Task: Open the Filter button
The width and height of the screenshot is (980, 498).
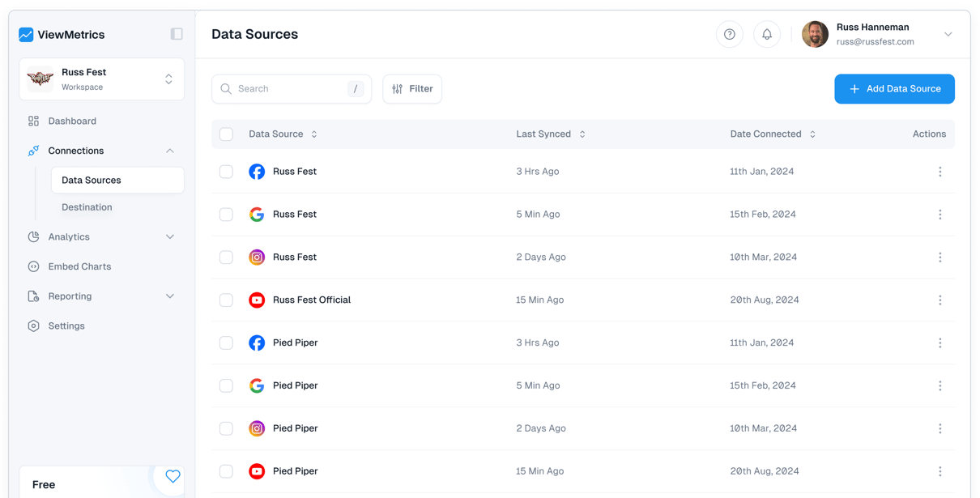Action: click(412, 89)
